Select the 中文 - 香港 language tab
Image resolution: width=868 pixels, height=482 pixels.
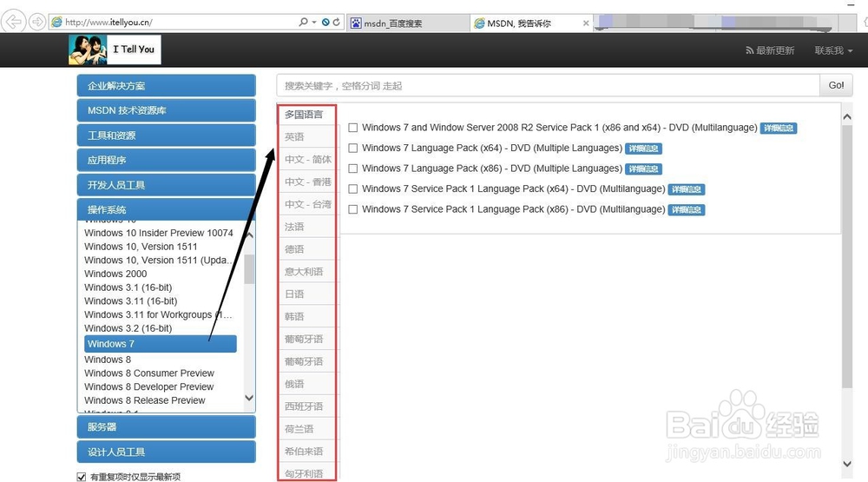tap(306, 182)
